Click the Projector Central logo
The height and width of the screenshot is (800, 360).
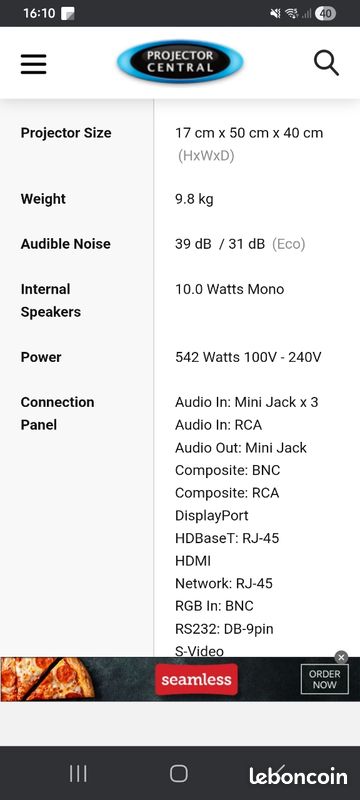click(180, 62)
